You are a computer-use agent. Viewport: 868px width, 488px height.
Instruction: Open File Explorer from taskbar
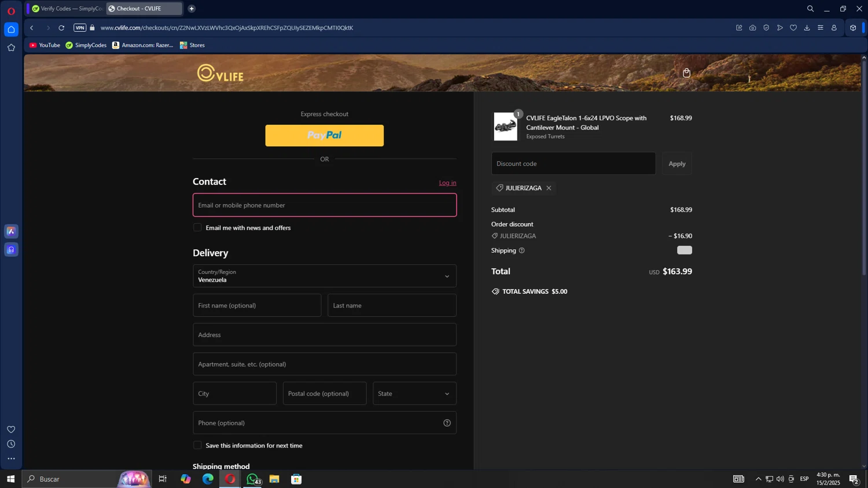click(x=274, y=479)
